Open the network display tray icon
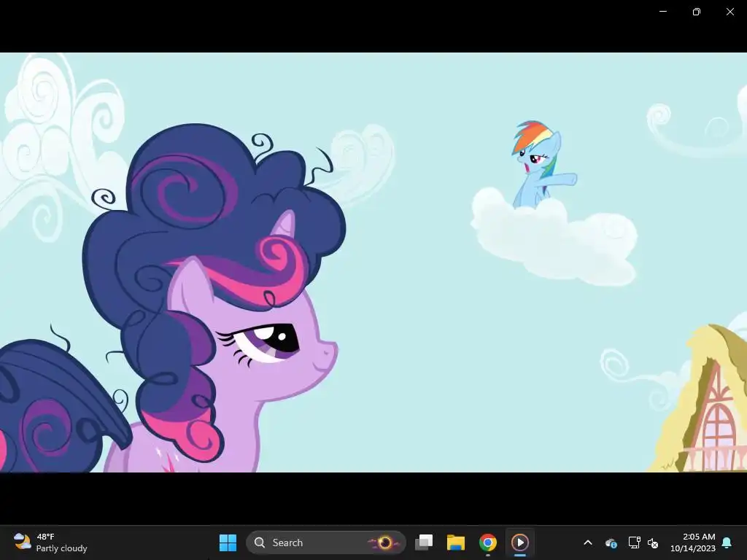The width and height of the screenshot is (747, 560). click(634, 542)
